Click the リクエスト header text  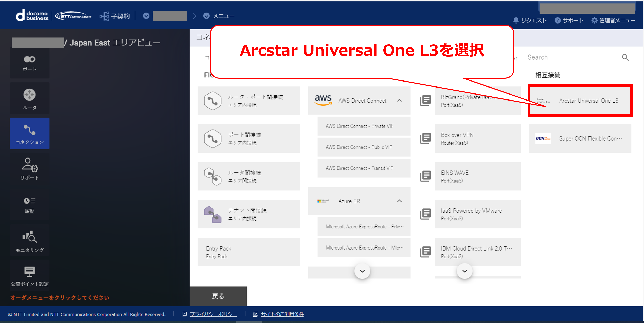coord(534,20)
